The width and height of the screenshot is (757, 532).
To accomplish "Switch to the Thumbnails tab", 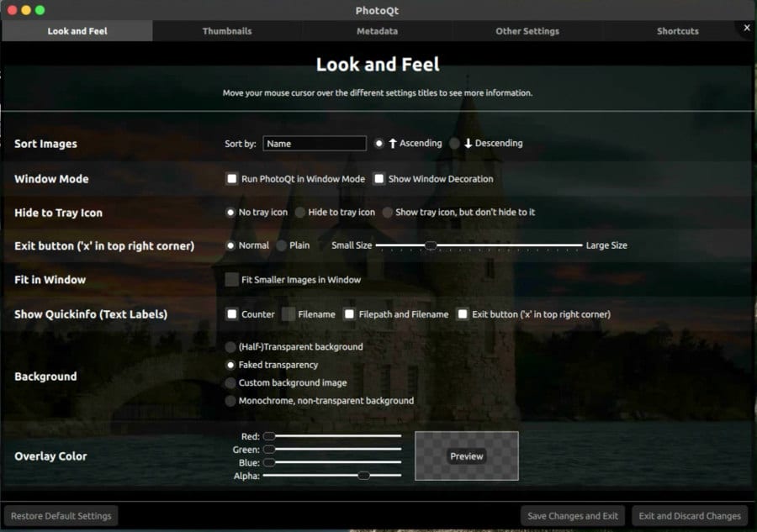I will [x=227, y=31].
